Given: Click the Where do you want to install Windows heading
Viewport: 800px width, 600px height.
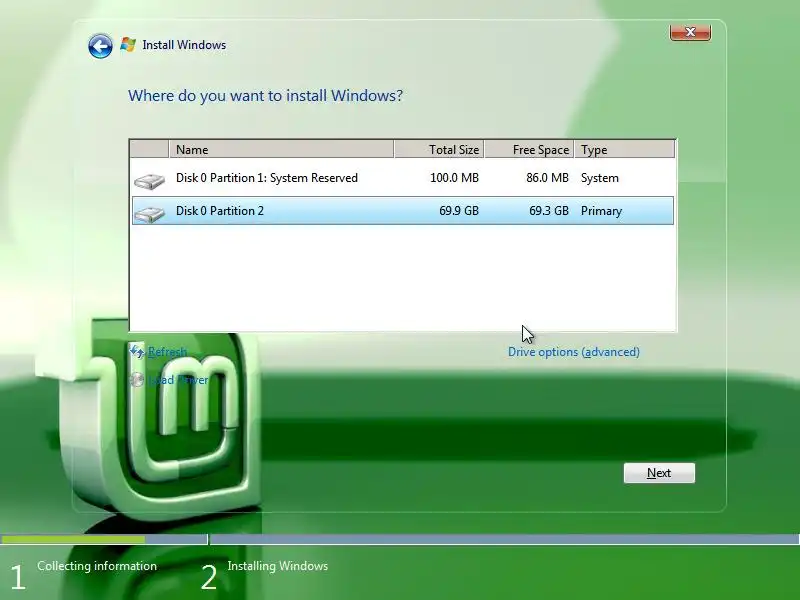Looking at the screenshot, I should pos(265,96).
